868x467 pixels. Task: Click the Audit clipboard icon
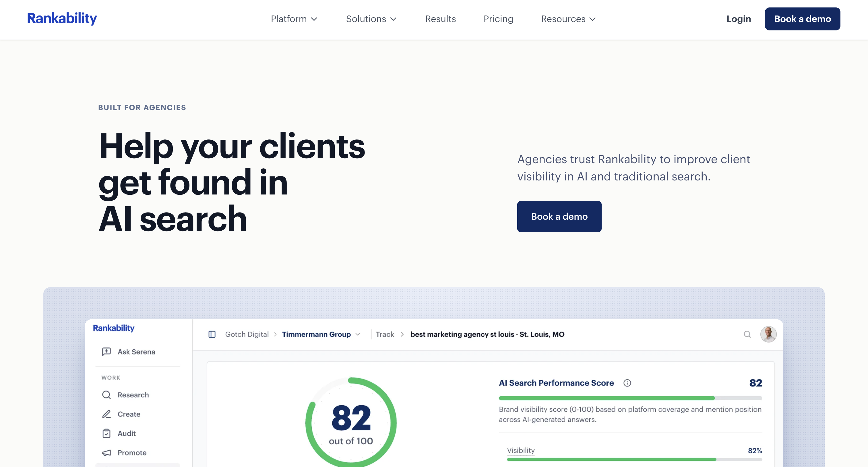tap(106, 433)
